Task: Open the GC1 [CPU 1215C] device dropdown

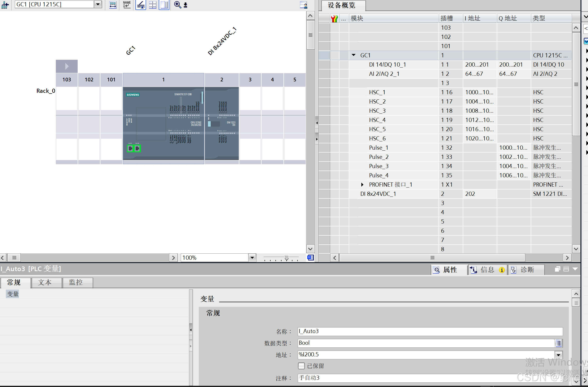Action: tap(98, 4)
